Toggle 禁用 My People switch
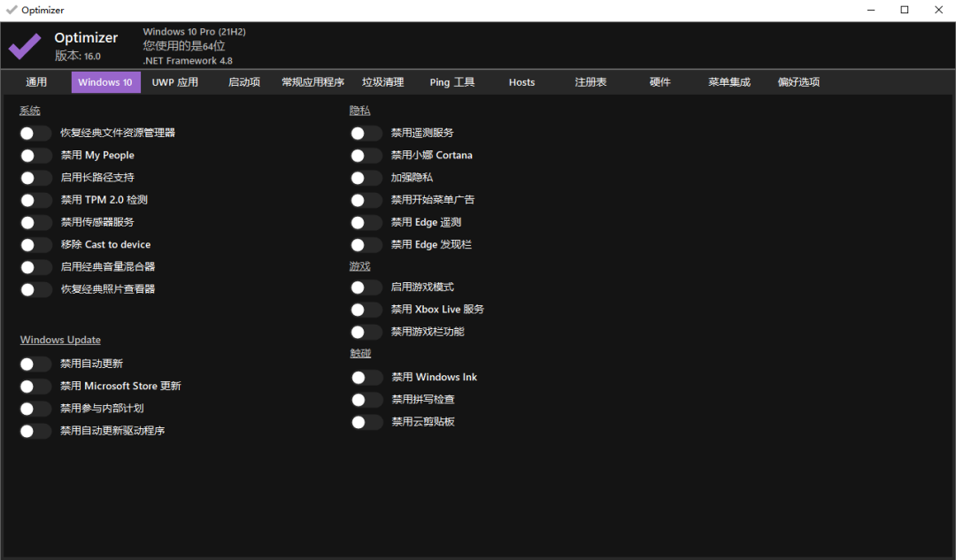956x560 pixels. click(x=35, y=156)
